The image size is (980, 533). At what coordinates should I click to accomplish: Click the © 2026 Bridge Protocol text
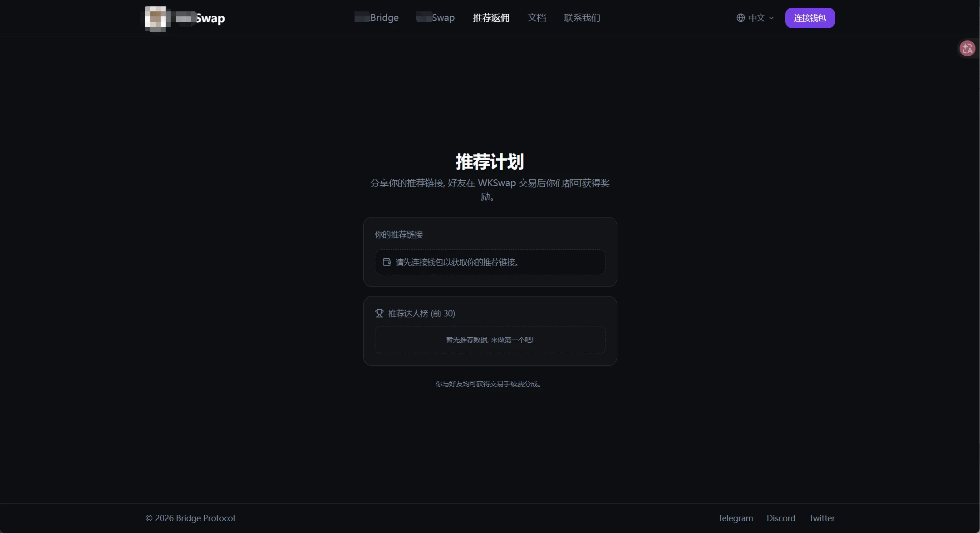click(190, 518)
